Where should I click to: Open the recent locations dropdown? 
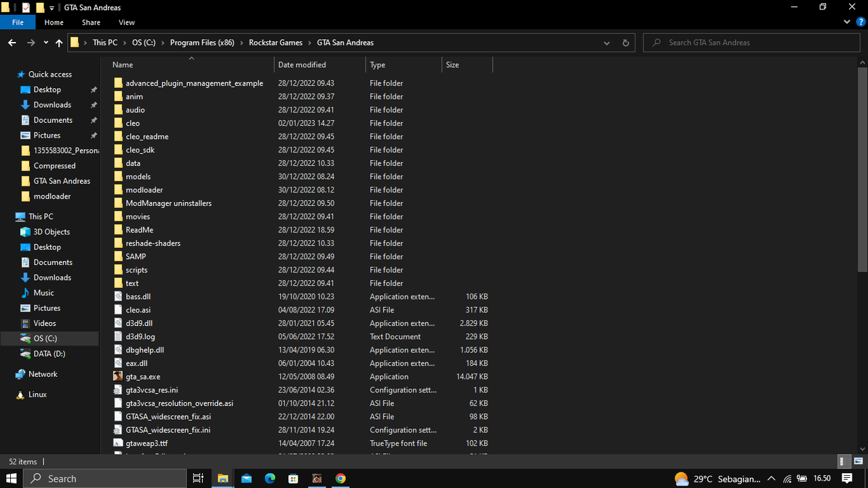pyautogui.click(x=45, y=43)
